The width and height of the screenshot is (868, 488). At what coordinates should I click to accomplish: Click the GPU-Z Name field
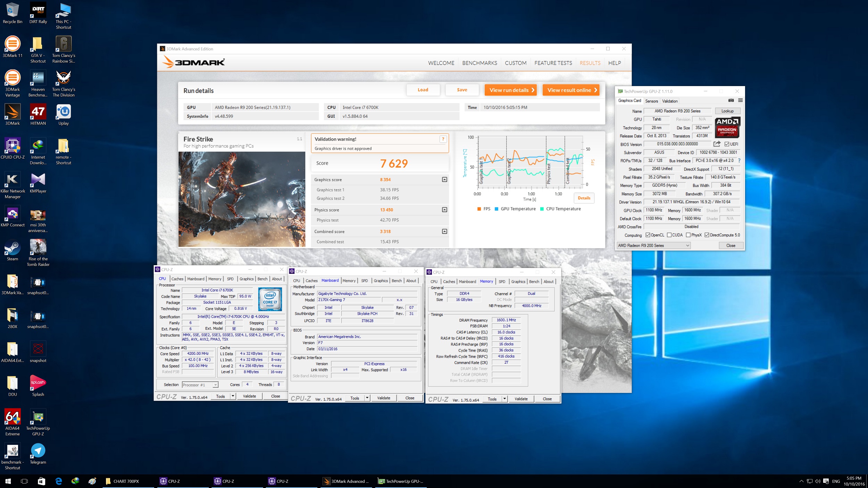(677, 111)
